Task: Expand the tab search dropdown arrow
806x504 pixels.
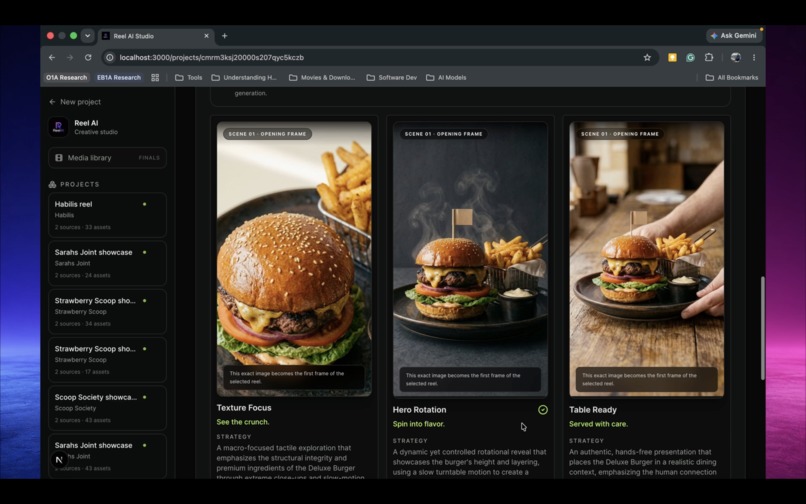Action: point(87,36)
